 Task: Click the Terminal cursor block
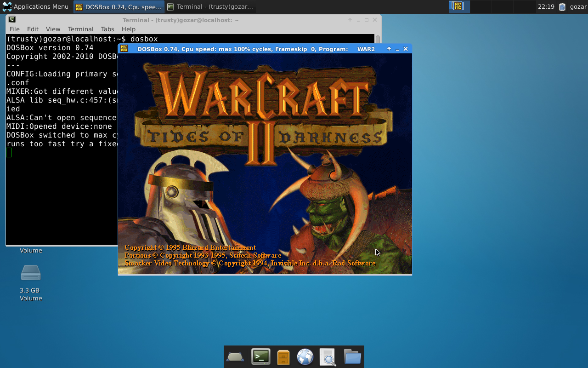click(x=9, y=153)
